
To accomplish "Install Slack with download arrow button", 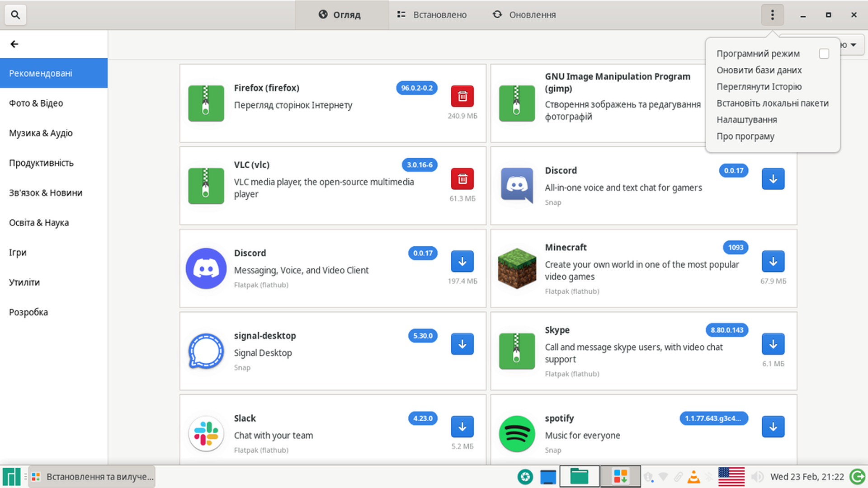I will pyautogui.click(x=462, y=427).
